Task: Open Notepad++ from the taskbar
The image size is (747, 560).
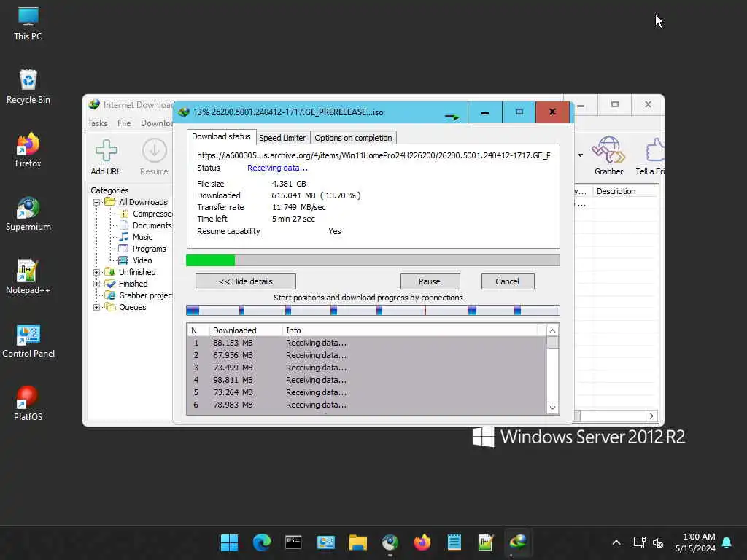Action: [x=486, y=542]
